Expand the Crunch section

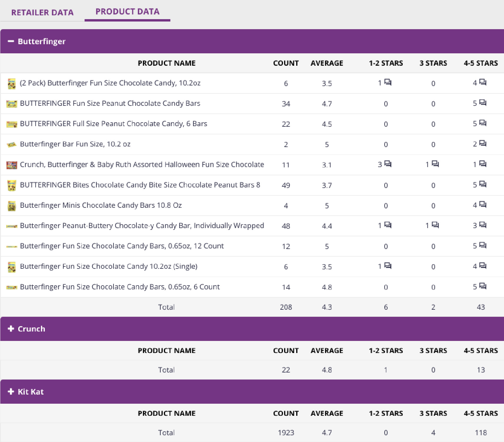(11, 329)
